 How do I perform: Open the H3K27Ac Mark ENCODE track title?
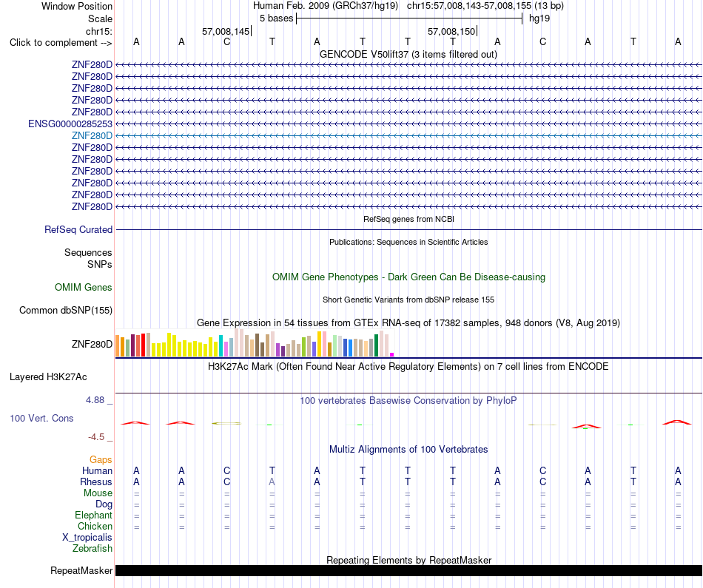tap(408, 367)
